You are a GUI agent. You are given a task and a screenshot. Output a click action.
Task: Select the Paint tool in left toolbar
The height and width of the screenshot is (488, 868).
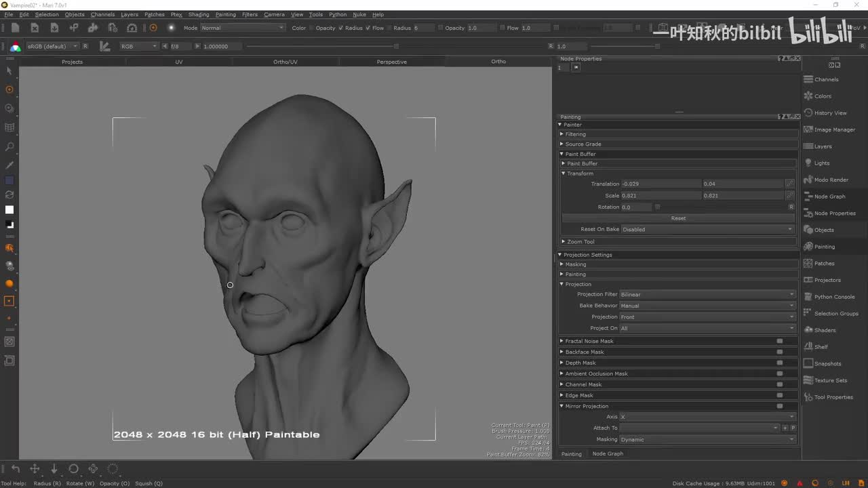[x=9, y=89]
